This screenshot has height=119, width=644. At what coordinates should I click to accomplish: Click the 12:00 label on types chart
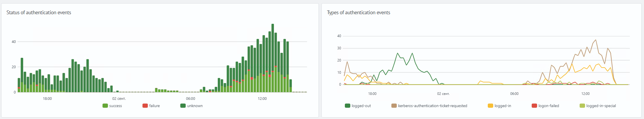pos(585,94)
